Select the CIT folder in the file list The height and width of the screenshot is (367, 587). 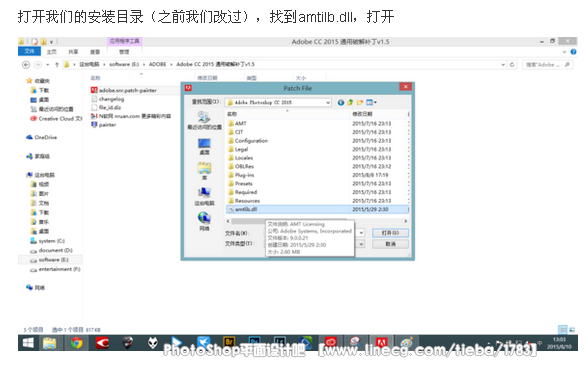click(236, 132)
